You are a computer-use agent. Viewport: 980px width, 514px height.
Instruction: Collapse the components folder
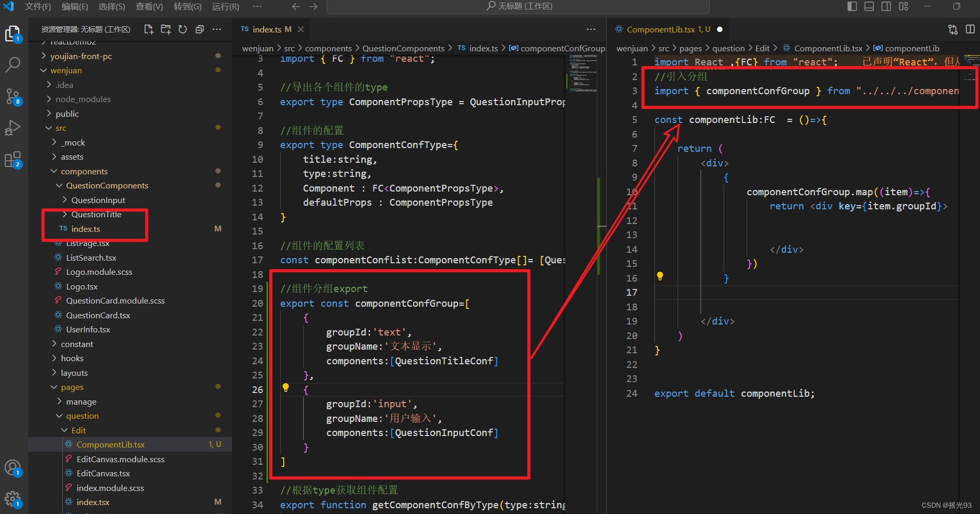(130, 171)
